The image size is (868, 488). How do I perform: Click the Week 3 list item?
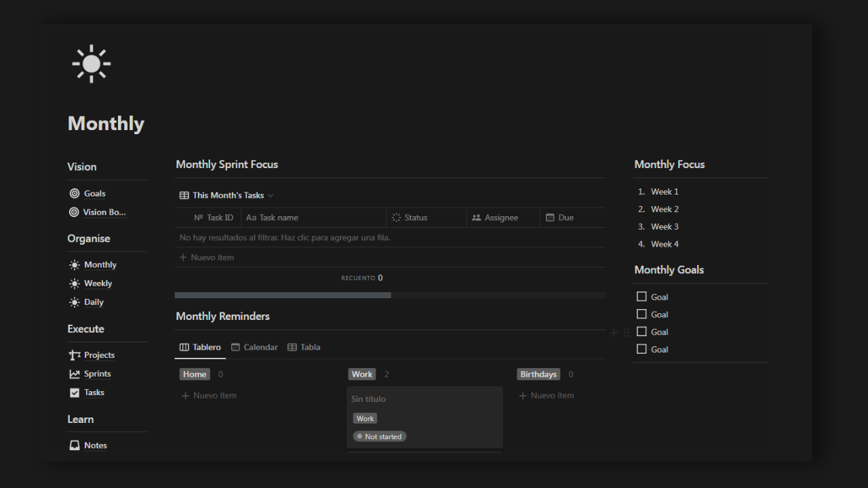click(x=665, y=227)
